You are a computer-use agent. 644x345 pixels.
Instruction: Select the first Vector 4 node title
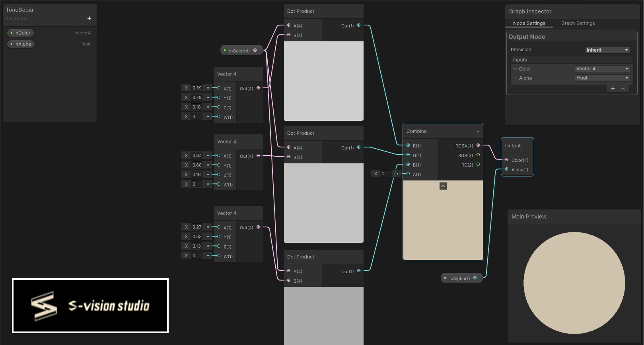point(227,74)
